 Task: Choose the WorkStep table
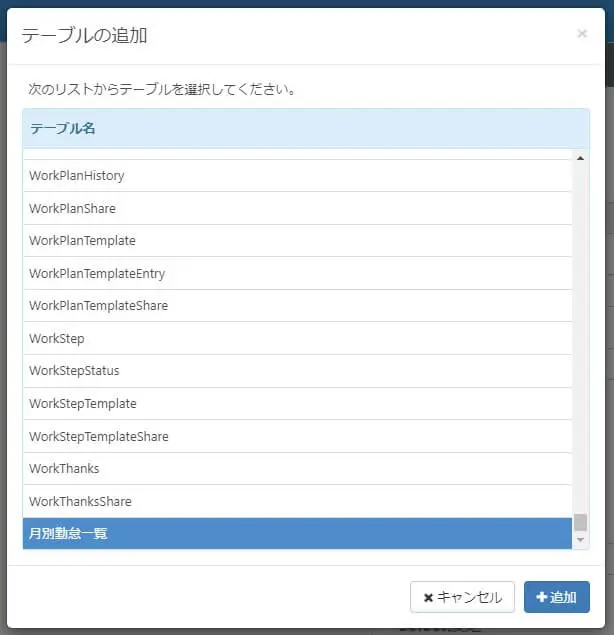(57, 339)
